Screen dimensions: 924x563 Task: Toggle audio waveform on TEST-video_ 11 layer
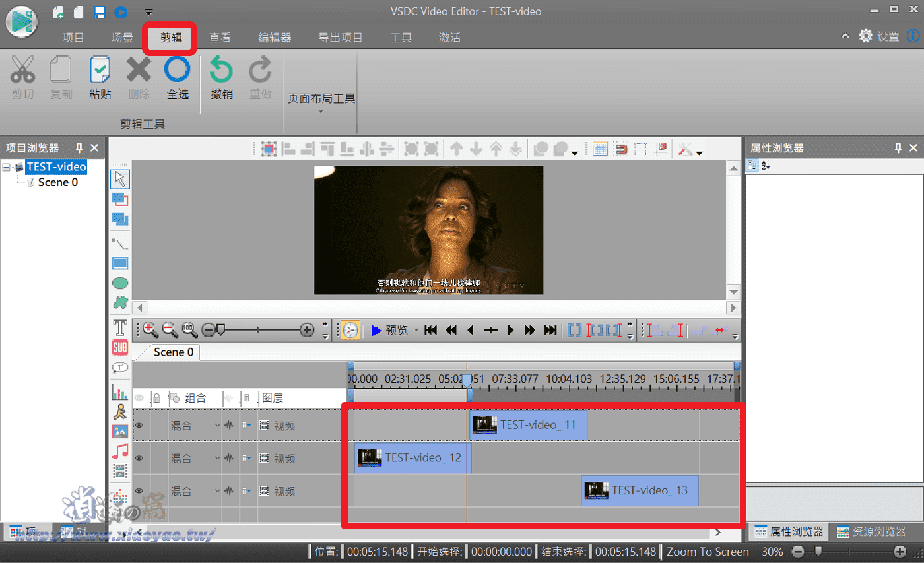pos(230,426)
